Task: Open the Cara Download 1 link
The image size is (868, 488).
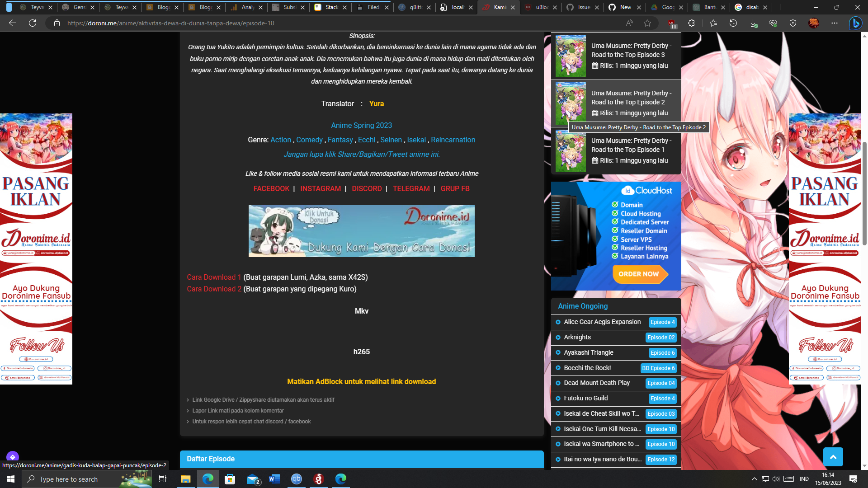Action: [214, 277]
